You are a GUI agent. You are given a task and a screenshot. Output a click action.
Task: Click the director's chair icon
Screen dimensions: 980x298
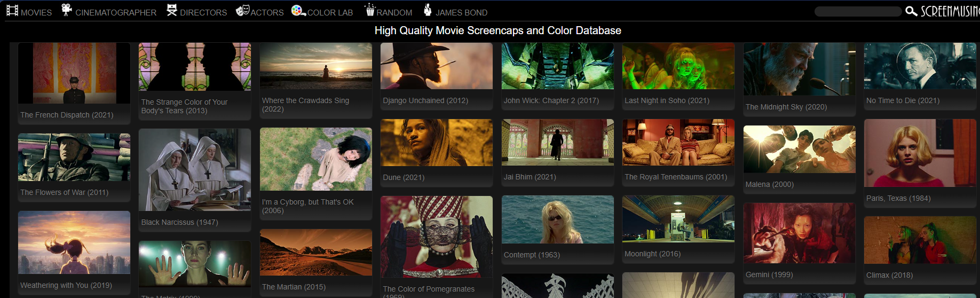(x=172, y=10)
